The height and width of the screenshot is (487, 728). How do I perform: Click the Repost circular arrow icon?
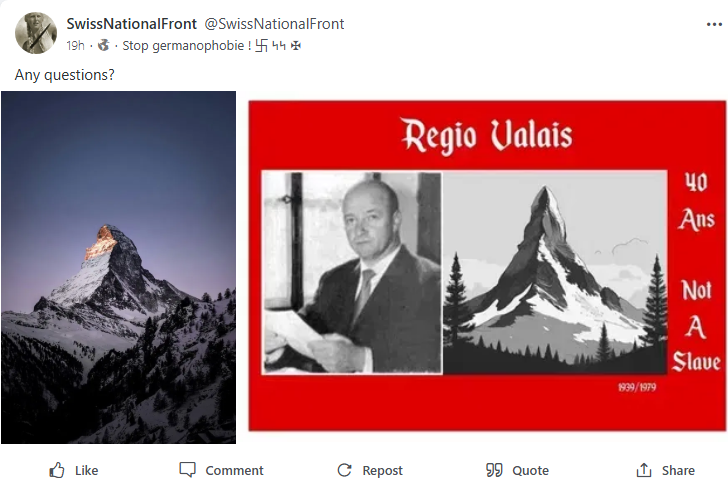344,470
